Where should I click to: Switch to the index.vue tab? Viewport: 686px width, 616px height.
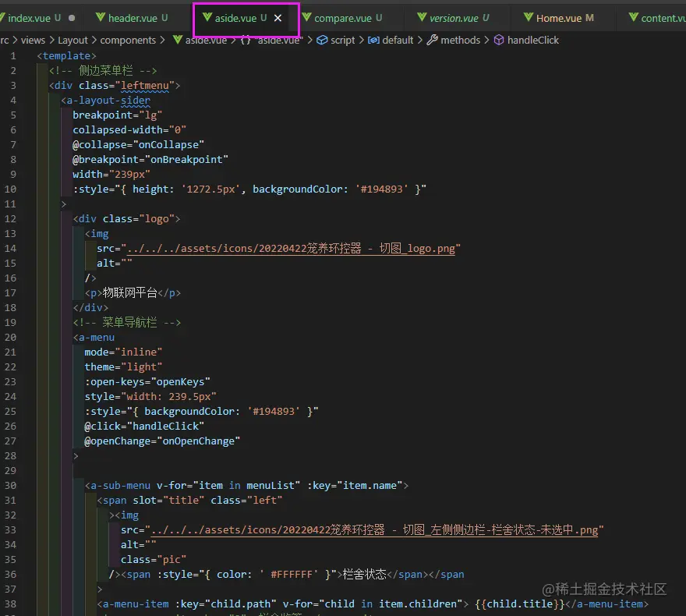click(30, 18)
